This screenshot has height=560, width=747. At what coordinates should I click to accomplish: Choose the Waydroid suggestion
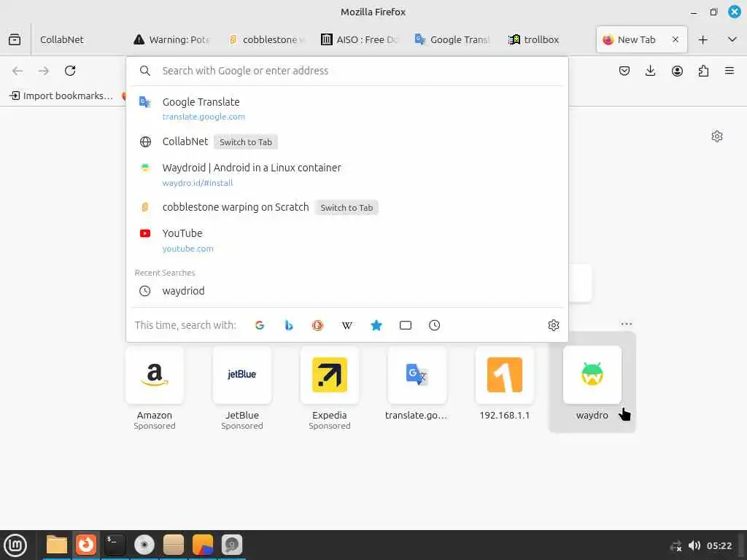(x=347, y=174)
